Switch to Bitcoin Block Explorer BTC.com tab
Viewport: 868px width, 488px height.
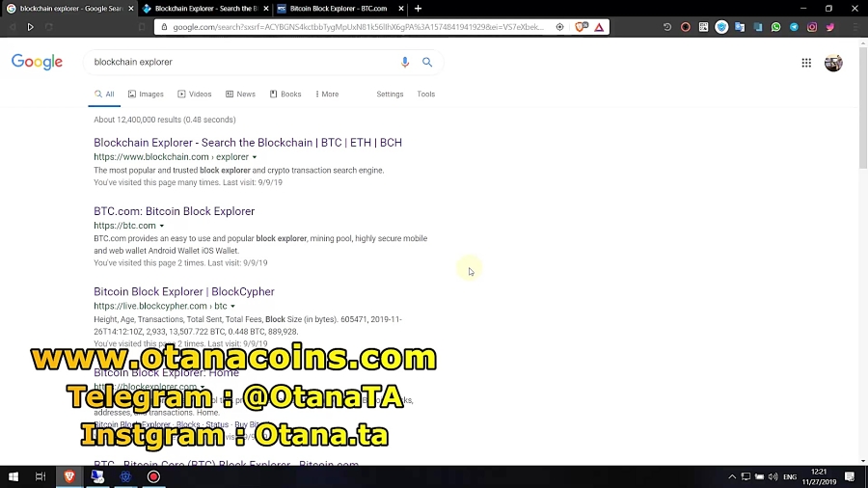pyautogui.click(x=339, y=9)
